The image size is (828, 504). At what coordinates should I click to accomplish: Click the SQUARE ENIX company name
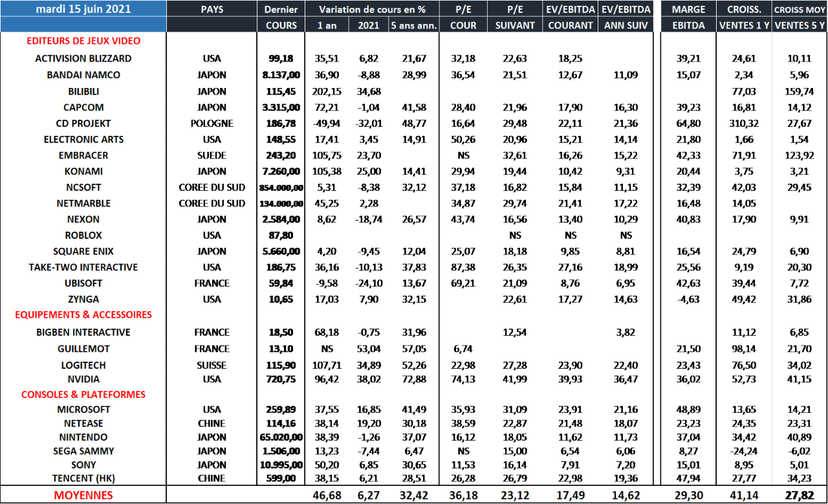point(83,252)
